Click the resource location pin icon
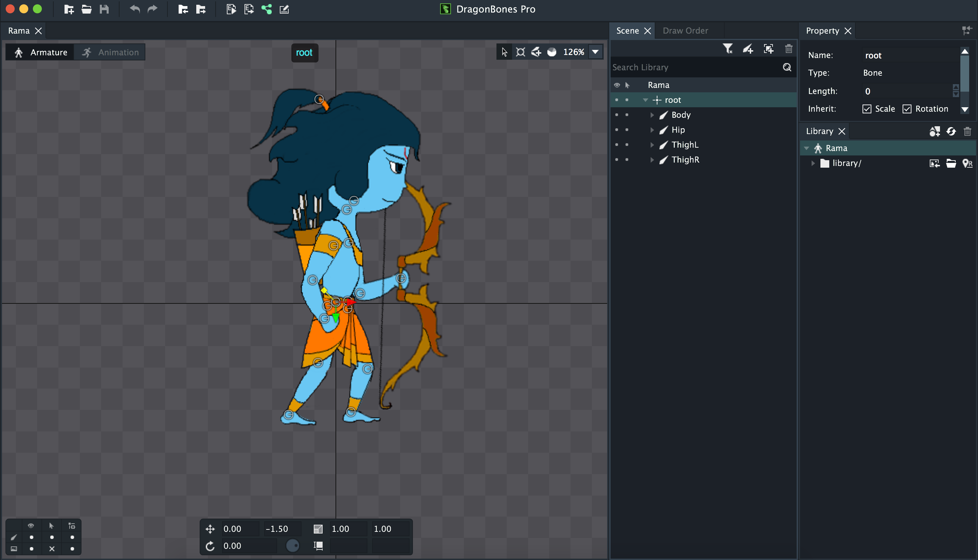This screenshot has height=560, width=978. click(967, 164)
